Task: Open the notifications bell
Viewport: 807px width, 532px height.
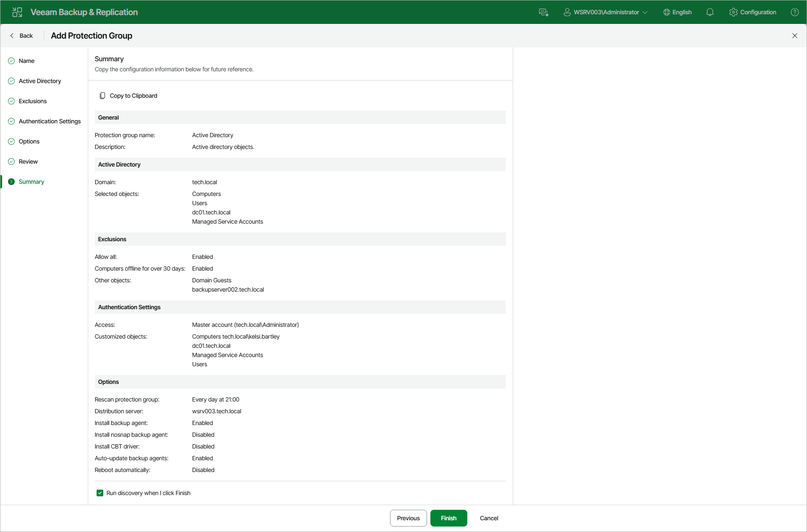Action: click(x=710, y=12)
